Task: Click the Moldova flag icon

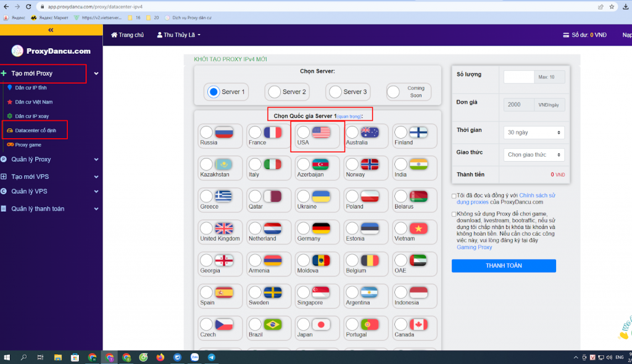Action: pyautogui.click(x=321, y=260)
